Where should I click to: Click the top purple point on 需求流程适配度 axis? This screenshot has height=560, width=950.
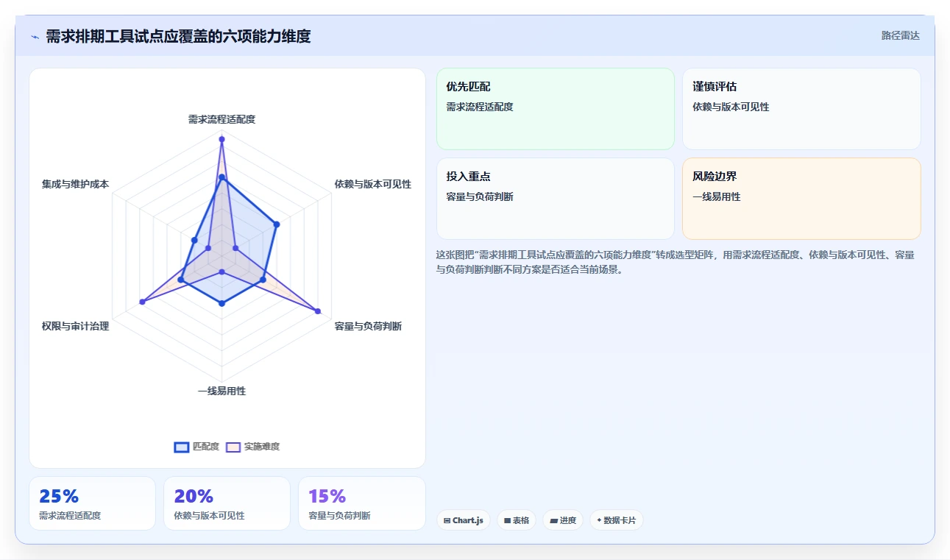coord(221,139)
